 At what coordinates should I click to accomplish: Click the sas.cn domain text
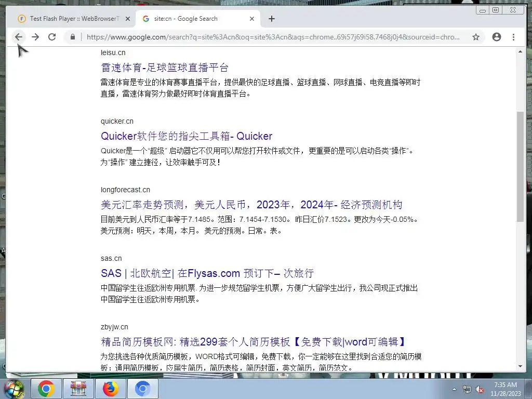(111, 258)
